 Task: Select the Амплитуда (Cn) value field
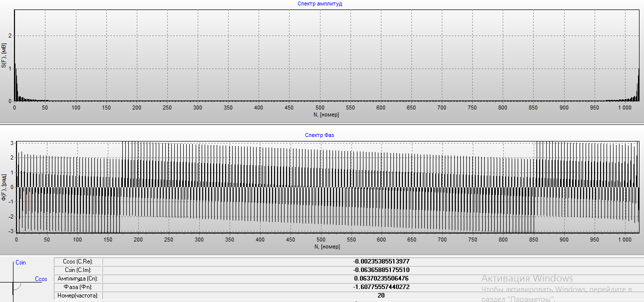[x=381, y=278]
